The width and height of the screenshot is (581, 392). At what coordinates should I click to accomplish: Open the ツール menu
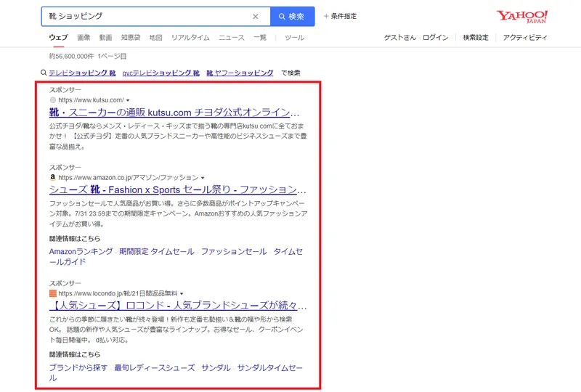tap(295, 38)
